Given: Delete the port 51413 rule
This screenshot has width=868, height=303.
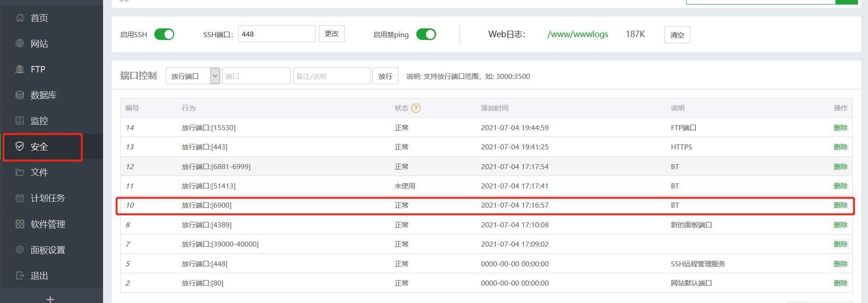Looking at the screenshot, I should [841, 186].
